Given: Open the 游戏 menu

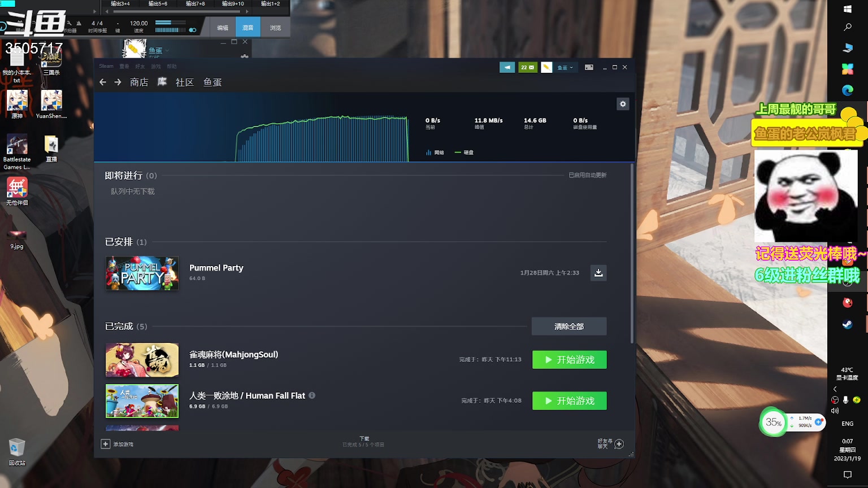Looking at the screenshot, I should pos(156,66).
